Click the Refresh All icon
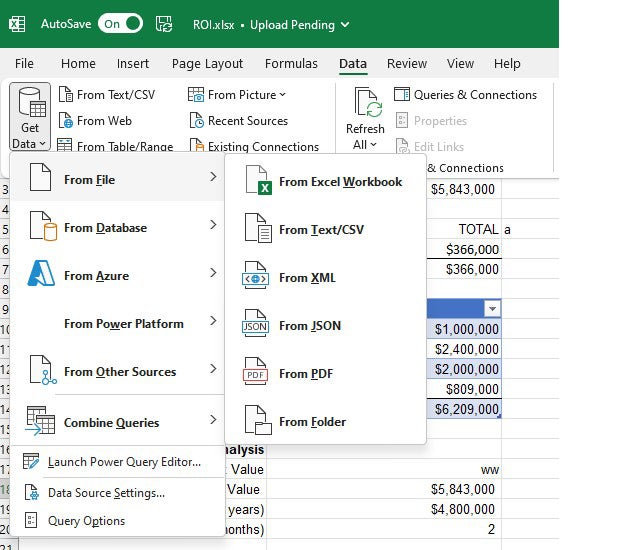 (x=369, y=103)
